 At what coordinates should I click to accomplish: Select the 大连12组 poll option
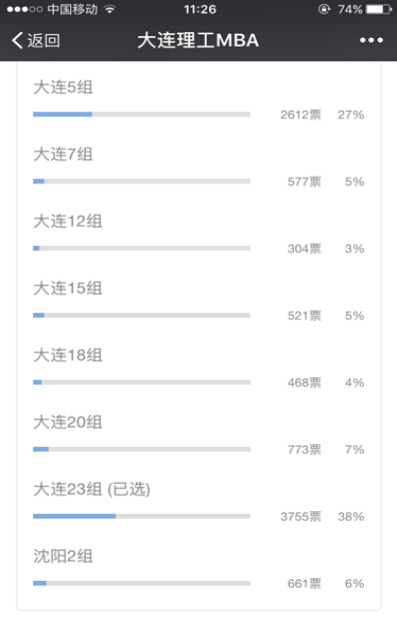tap(199, 233)
